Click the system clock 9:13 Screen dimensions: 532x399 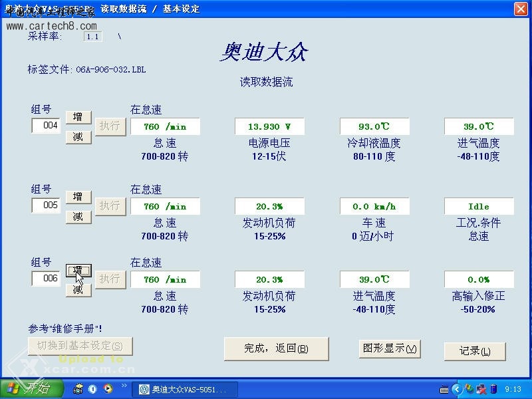coord(513,389)
